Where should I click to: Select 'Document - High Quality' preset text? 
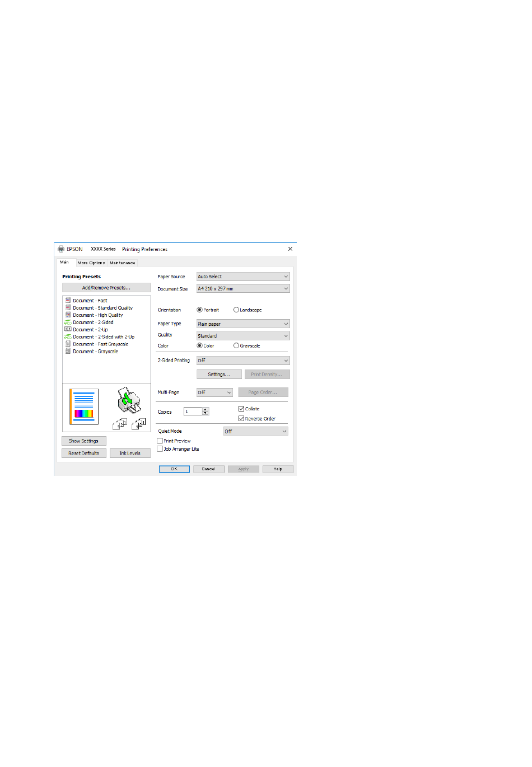pyautogui.click(x=98, y=315)
